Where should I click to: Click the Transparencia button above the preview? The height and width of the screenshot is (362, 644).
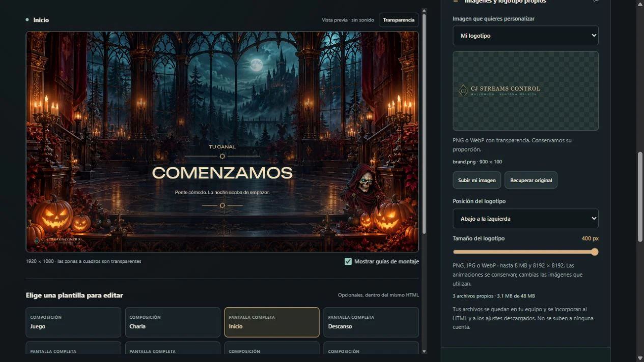coord(399,20)
